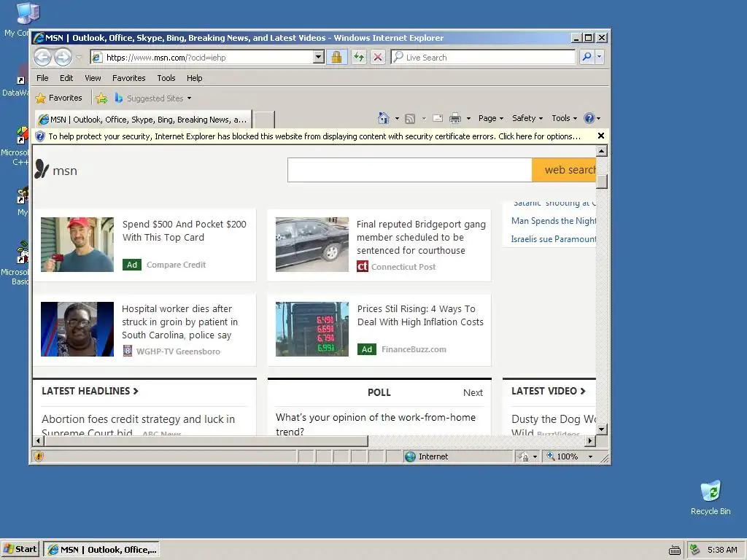Image resolution: width=747 pixels, height=560 pixels.
Task: Click the info bar shield icon
Action: [40, 136]
